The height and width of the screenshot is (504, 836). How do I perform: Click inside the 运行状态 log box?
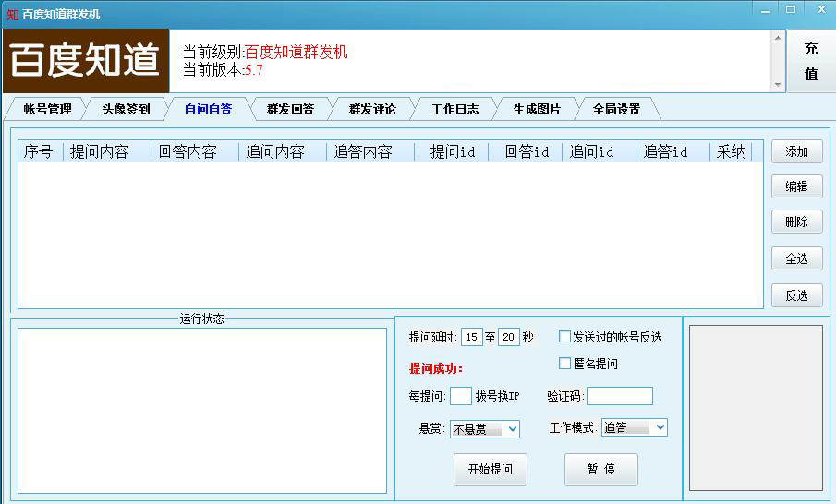coord(202,410)
